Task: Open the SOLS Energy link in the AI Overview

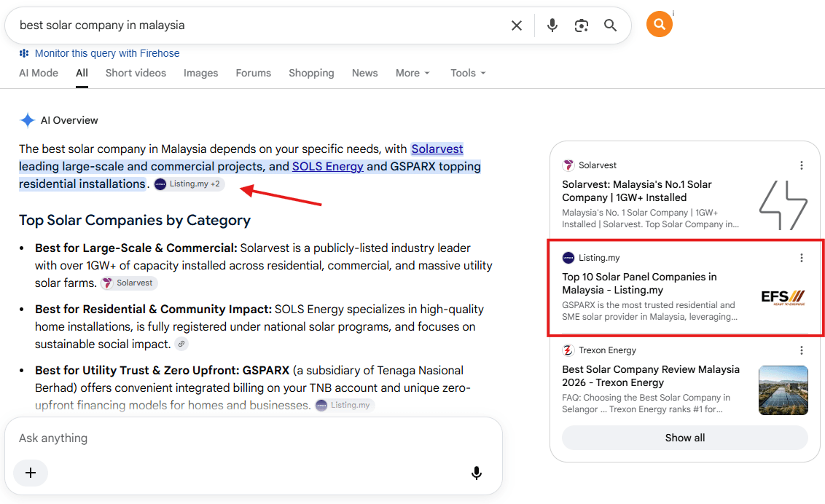Action: coord(328,167)
